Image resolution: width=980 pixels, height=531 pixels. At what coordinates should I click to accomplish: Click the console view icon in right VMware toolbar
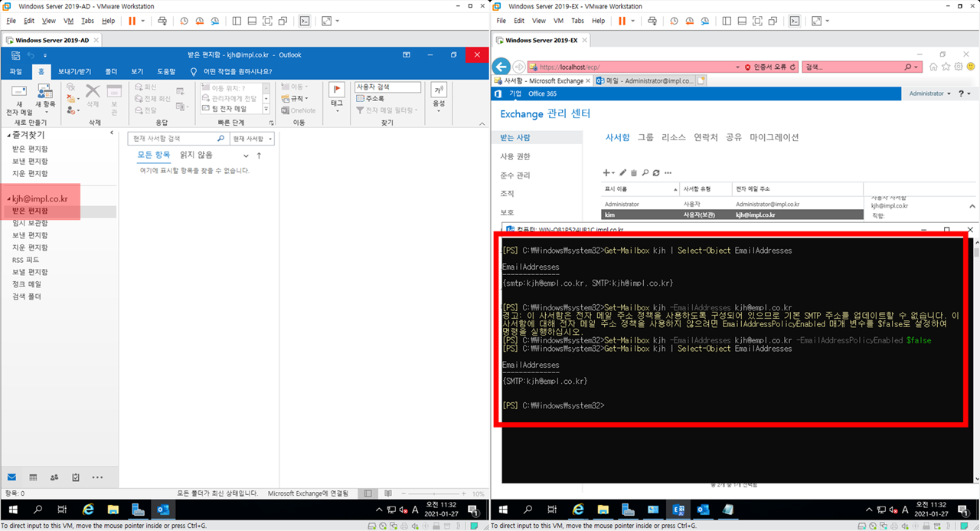click(x=795, y=21)
